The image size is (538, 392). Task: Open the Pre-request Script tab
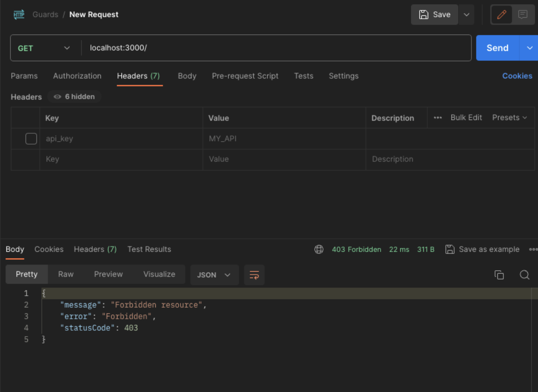(x=245, y=76)
